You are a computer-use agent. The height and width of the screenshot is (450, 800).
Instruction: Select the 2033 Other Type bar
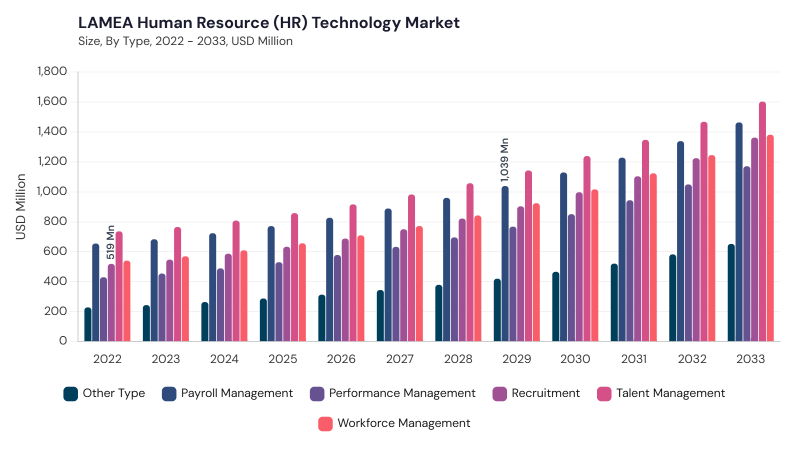coord(731,293)
